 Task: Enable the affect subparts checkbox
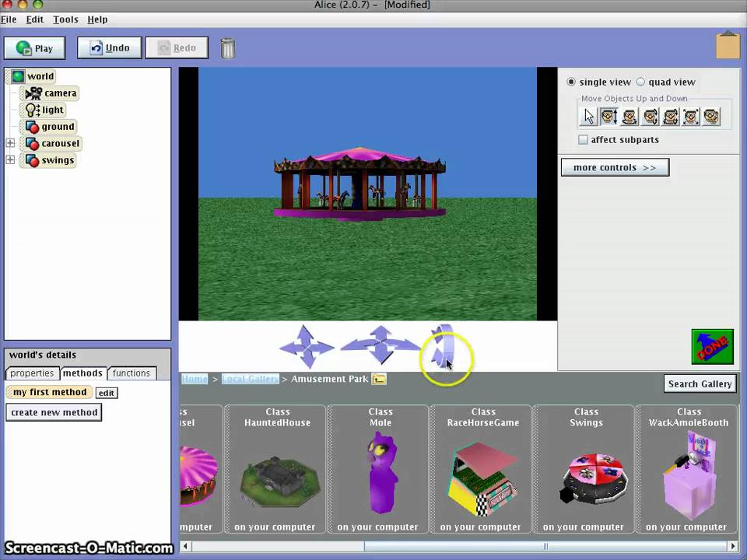click(x=583, y=139)
